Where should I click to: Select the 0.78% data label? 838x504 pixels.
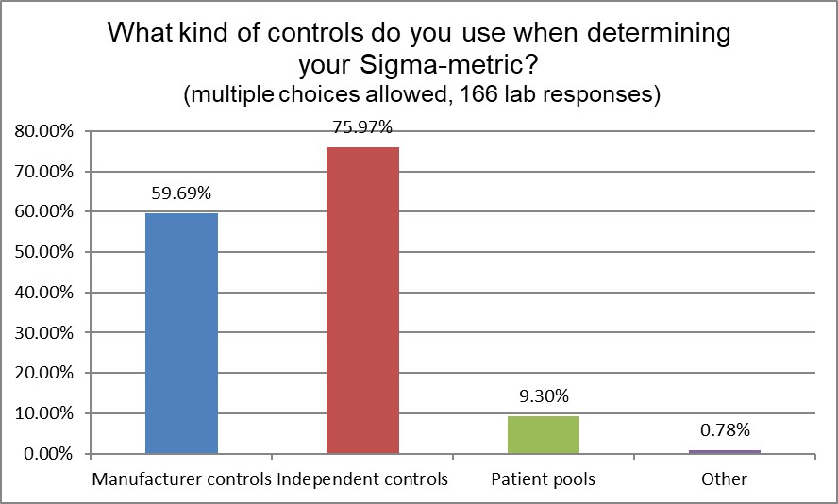[x=724, y=431]
